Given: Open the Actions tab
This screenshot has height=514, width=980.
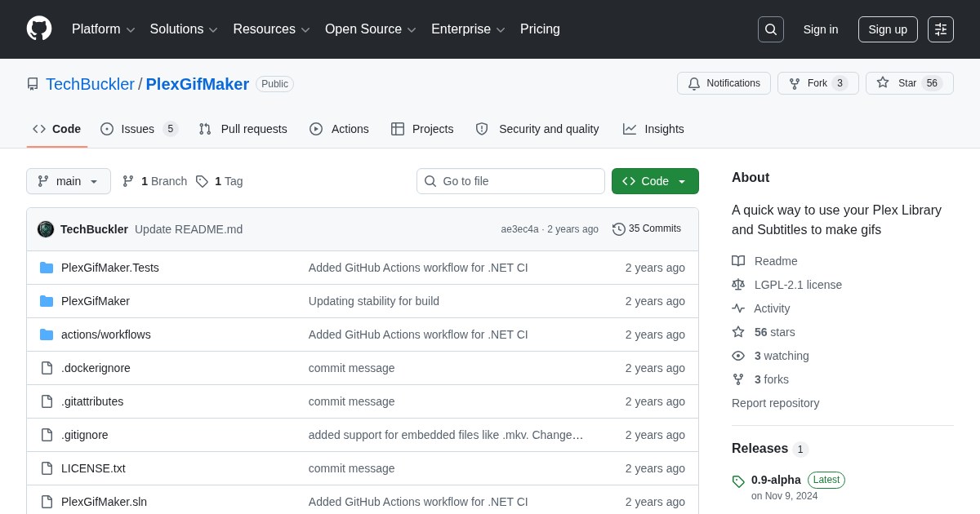Looking at the screenshot, I should click(x=339, y=129).
